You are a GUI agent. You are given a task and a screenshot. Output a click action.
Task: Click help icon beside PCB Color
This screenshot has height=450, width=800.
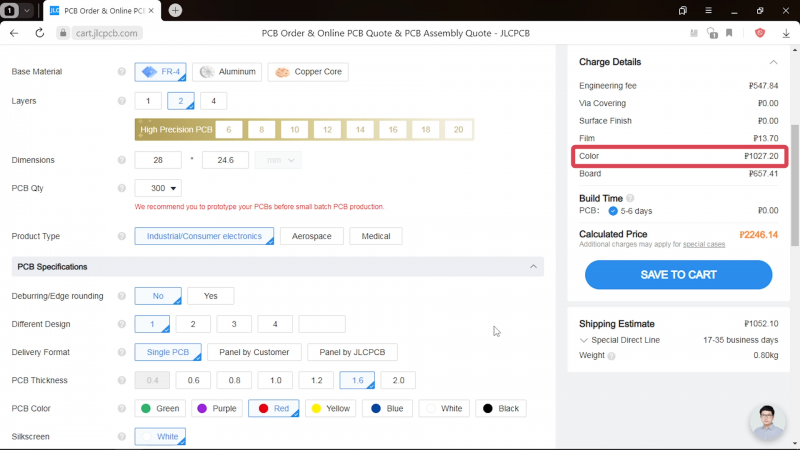121,408
